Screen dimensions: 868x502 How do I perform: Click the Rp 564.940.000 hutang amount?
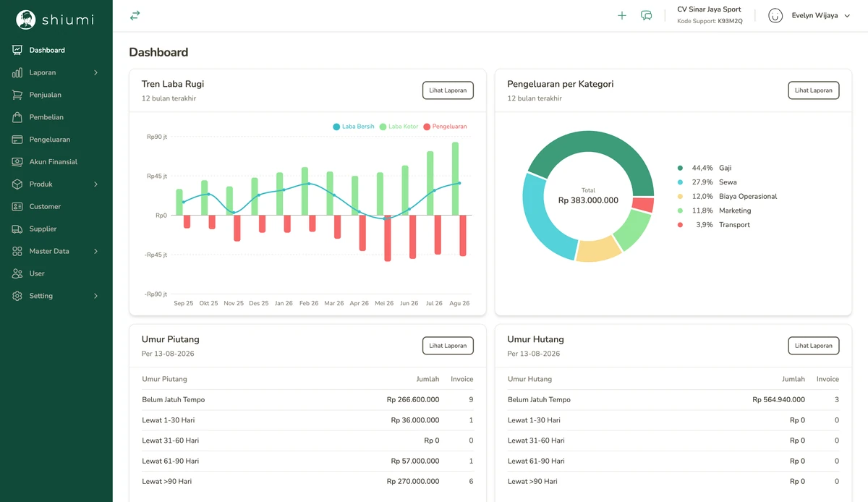coord(778,399)
